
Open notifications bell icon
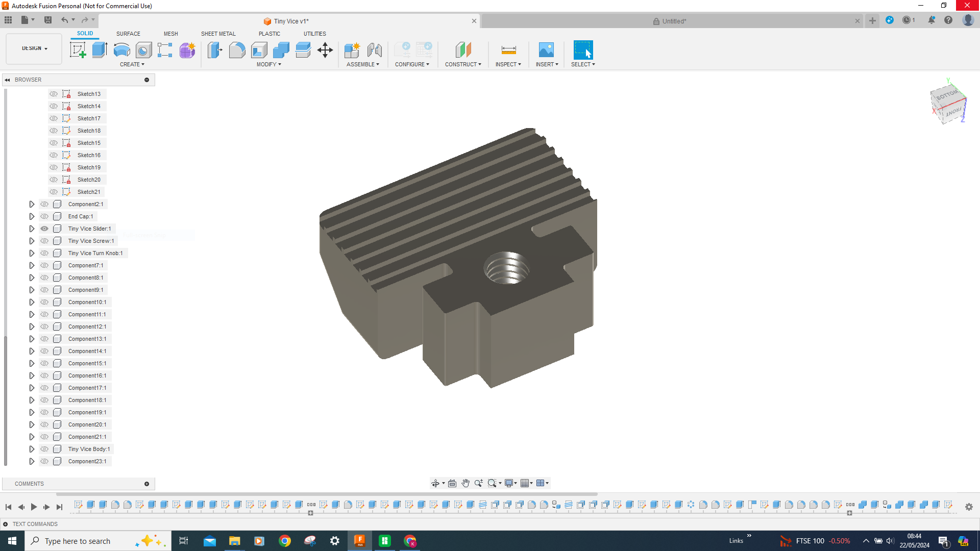pyautogui.click(x=932, y=20)
